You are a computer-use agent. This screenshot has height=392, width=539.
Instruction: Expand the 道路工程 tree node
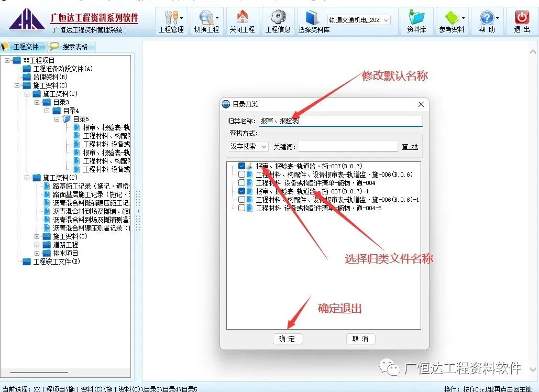pyautogui.click(x=37, y=245)
